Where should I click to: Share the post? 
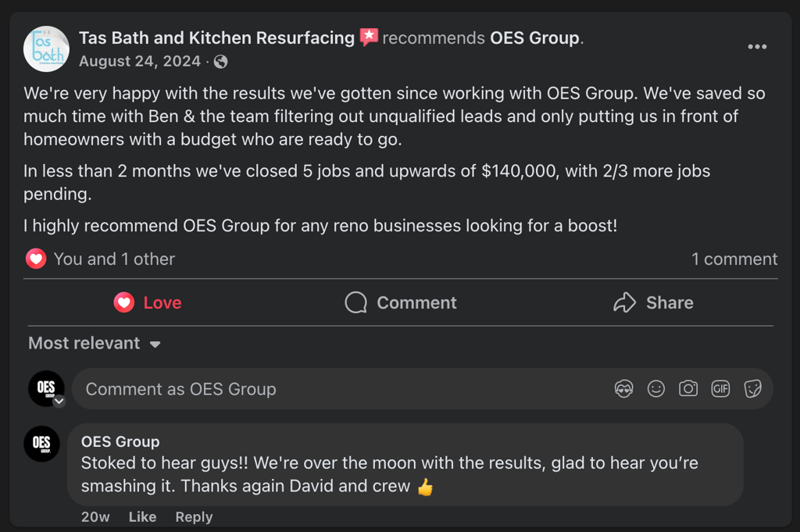click(x=654, y=303)
